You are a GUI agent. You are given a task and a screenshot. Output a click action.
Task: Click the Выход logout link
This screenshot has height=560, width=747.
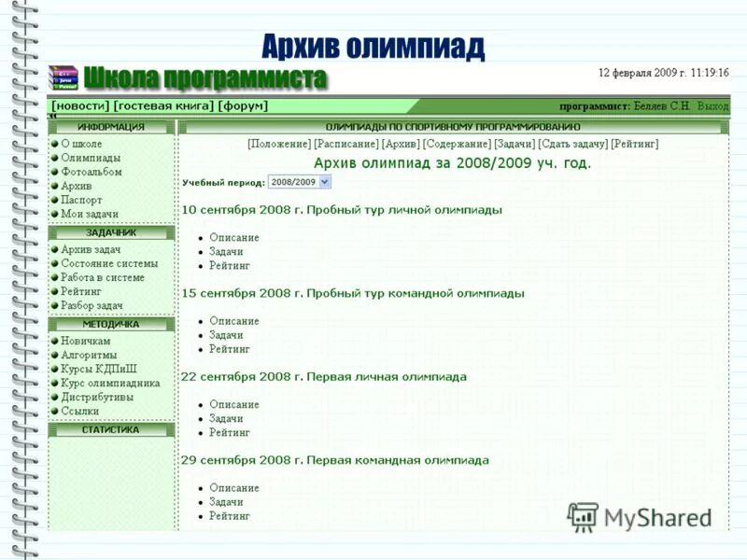[712, 105]
